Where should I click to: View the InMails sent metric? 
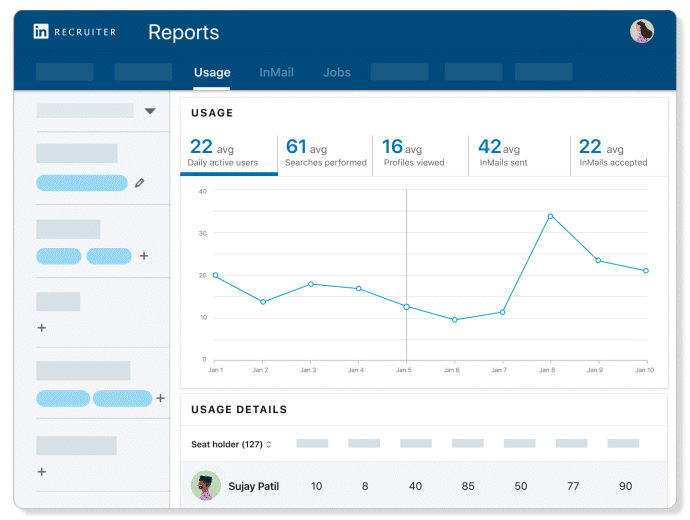tap(518, 153)
